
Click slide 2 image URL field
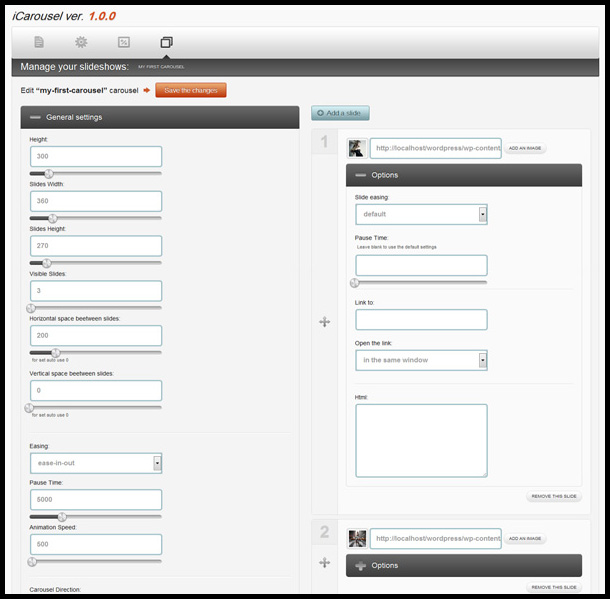(435, 539)
